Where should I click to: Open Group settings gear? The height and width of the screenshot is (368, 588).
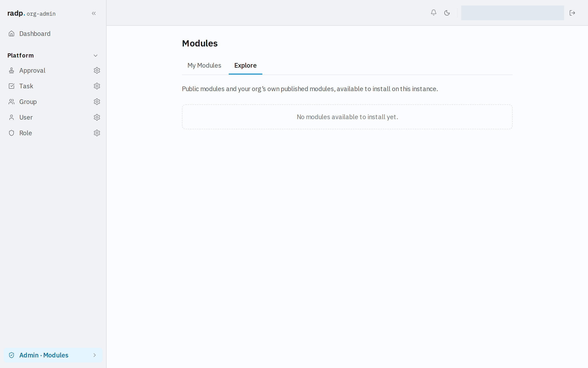[97, 102]
